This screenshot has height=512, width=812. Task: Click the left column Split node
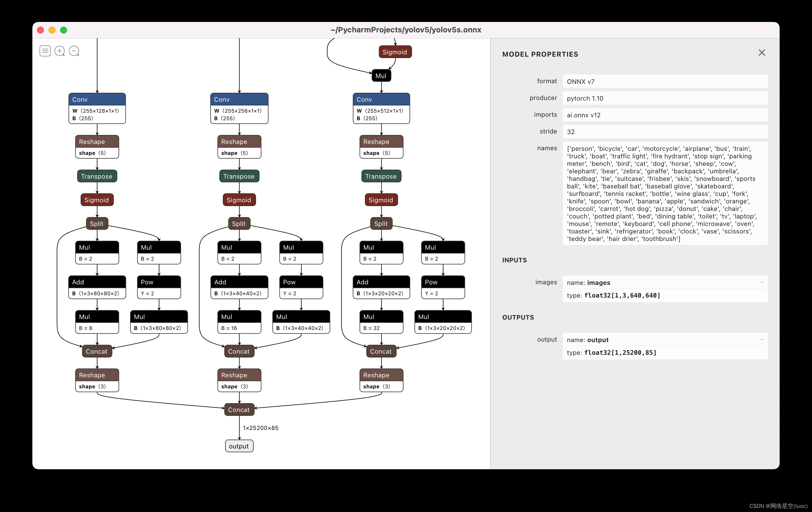tap(97, 224)
